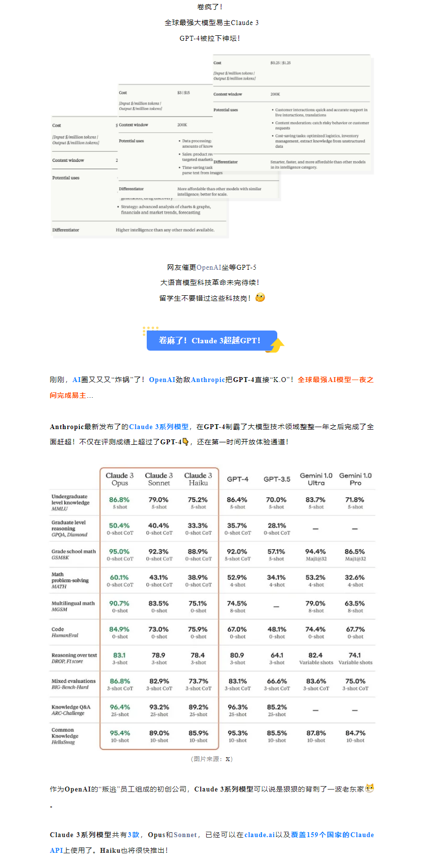The image size is (425, 868).
Task: Click the Claude 3 Haiku column header
Action: point(198,479)
